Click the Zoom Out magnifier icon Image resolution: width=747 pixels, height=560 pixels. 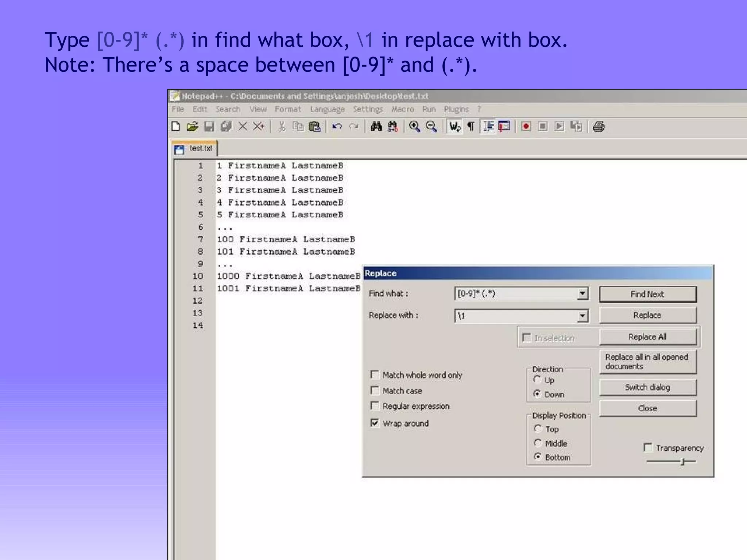pos(431,127)
